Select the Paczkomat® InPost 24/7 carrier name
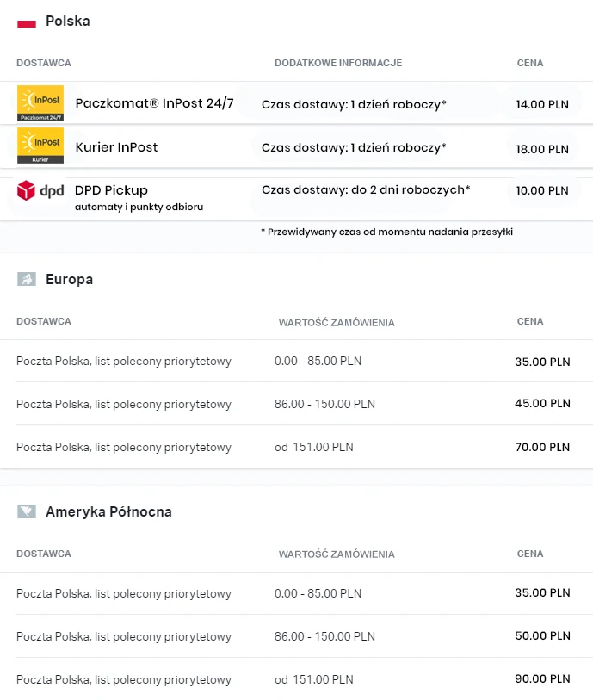 [154, 104]
